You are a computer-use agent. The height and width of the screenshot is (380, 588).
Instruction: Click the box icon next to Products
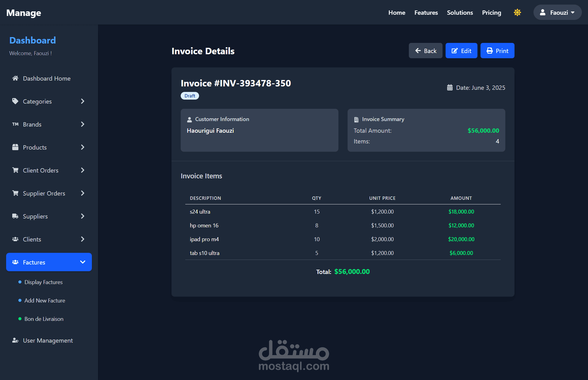pyautogui.click(x=15, y=147)
